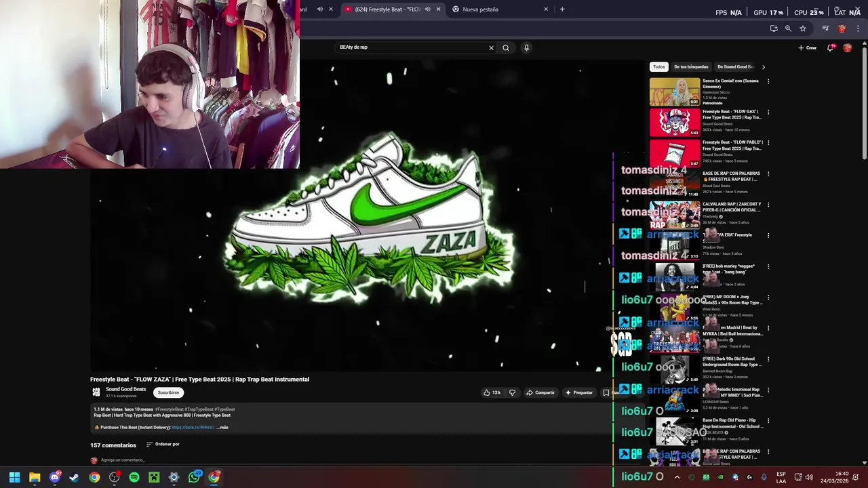Open YouTube notifications bell
Viewport: 868px width, 488px height.
click(x=831, y=47)
